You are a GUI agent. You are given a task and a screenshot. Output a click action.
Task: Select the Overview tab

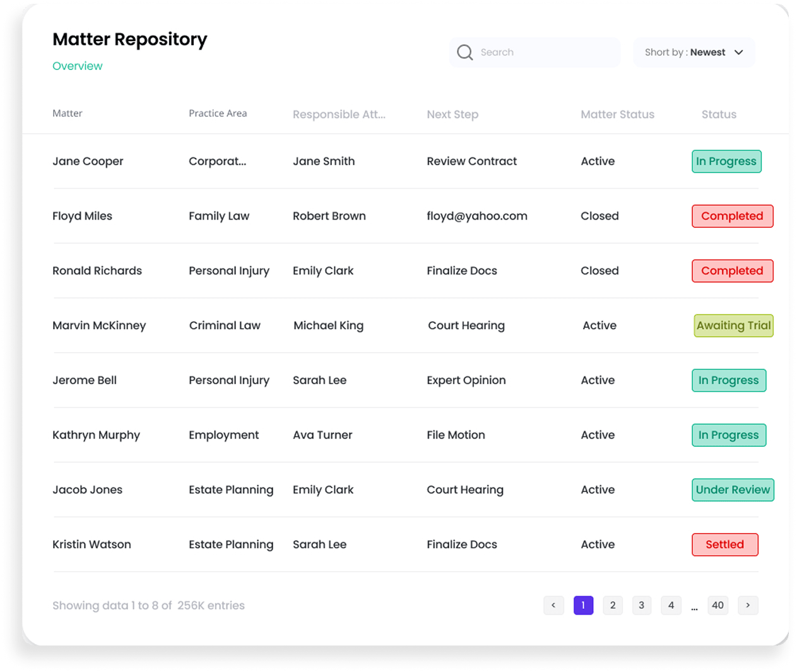click(77, 66)
